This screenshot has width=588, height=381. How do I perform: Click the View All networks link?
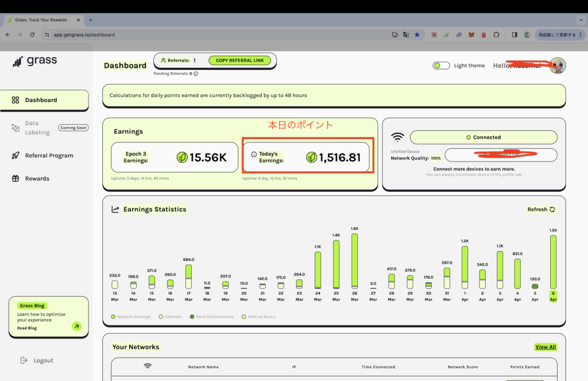pos(546,347)
